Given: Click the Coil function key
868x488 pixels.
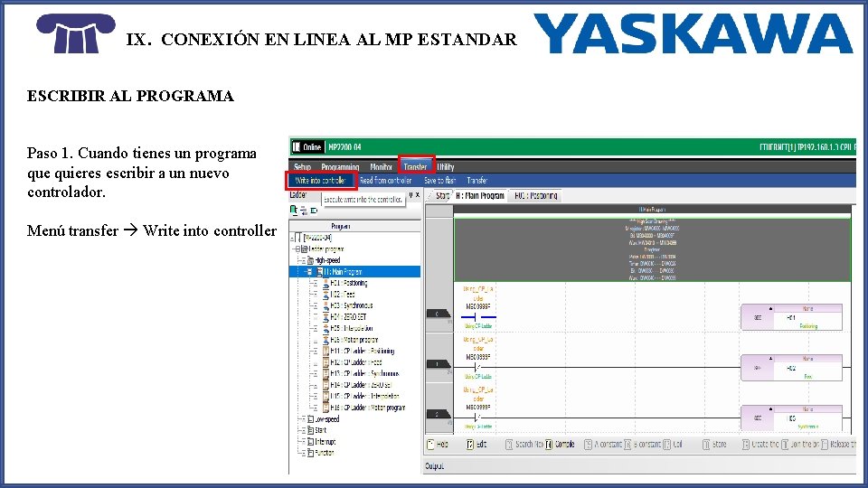Looking at the screenshot, I should click(673, 445).
